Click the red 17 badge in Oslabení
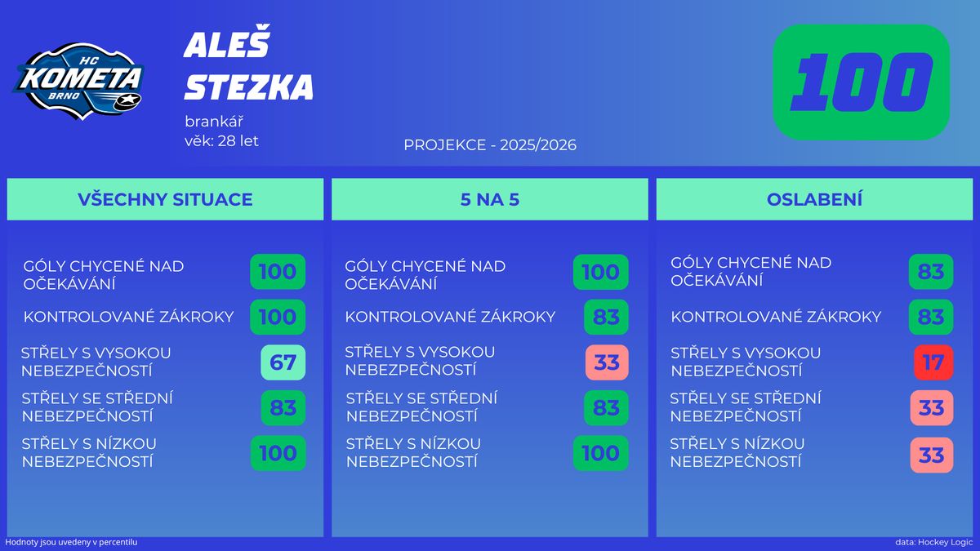This screenshot has height=551, width=980. tap(933, 362)
